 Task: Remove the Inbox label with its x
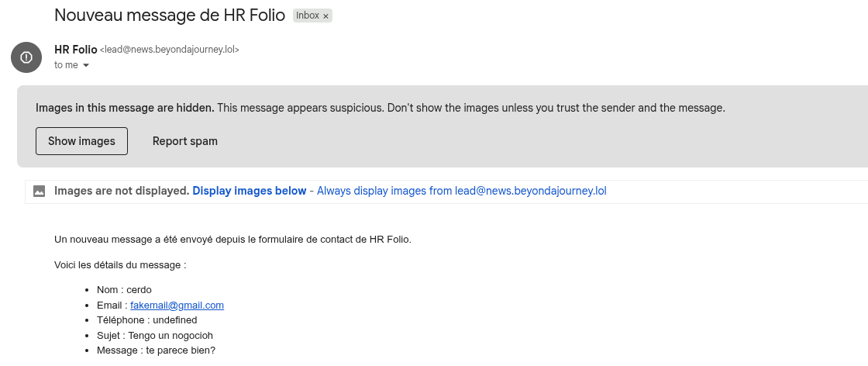(326, 16)
